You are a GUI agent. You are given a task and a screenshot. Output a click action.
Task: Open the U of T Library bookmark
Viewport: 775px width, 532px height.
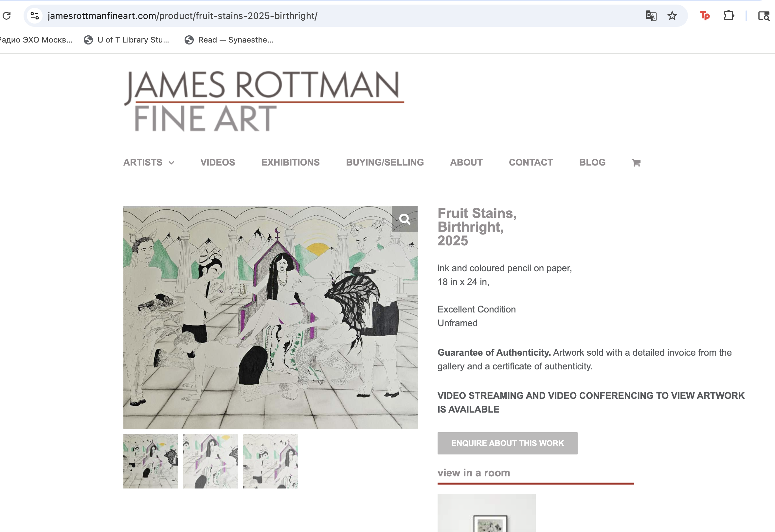[x=126, y=40]
